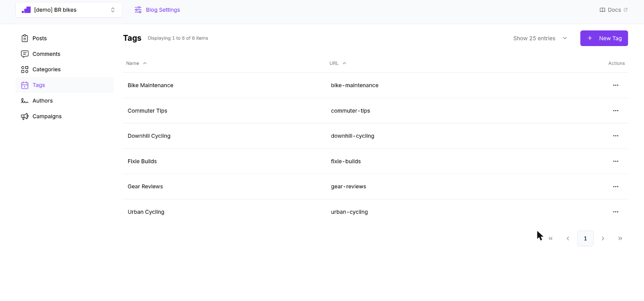This screenshot has height=301, width=644.
Task: Click the Posts clipboard icon in sidebar
Action: coord(25,38)
